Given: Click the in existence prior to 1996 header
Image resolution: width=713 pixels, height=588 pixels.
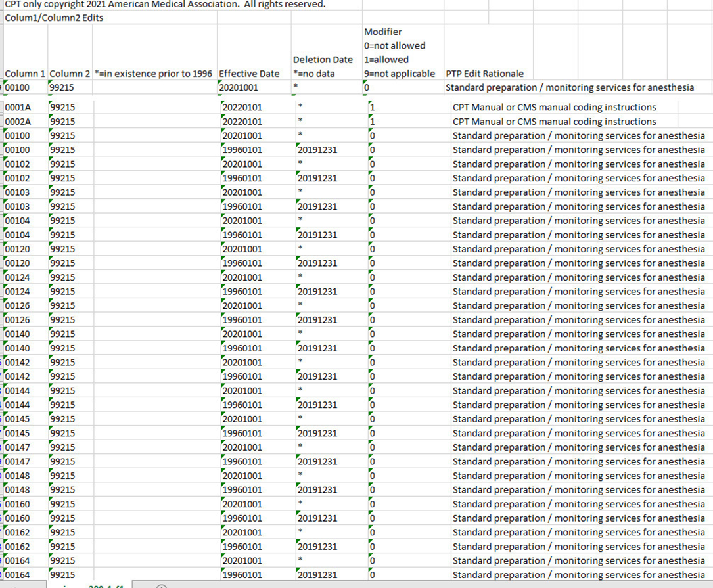Looking at the screenshot, I should 154,73.
